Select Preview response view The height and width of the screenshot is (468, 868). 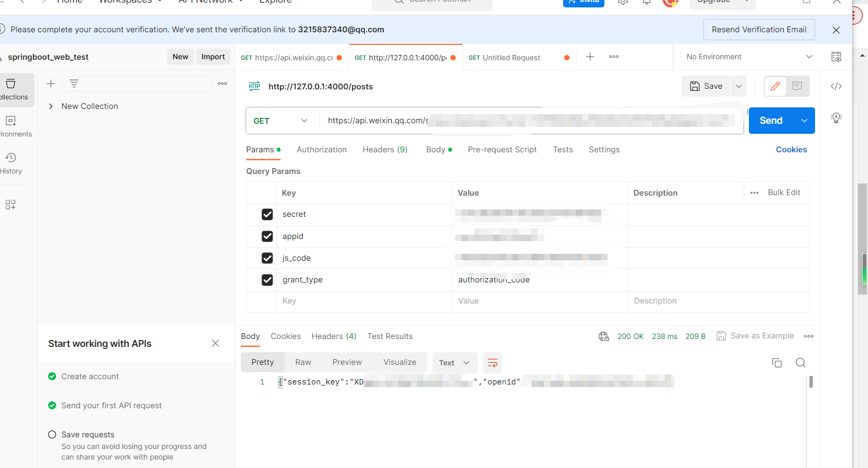click(x=347, y=362)
